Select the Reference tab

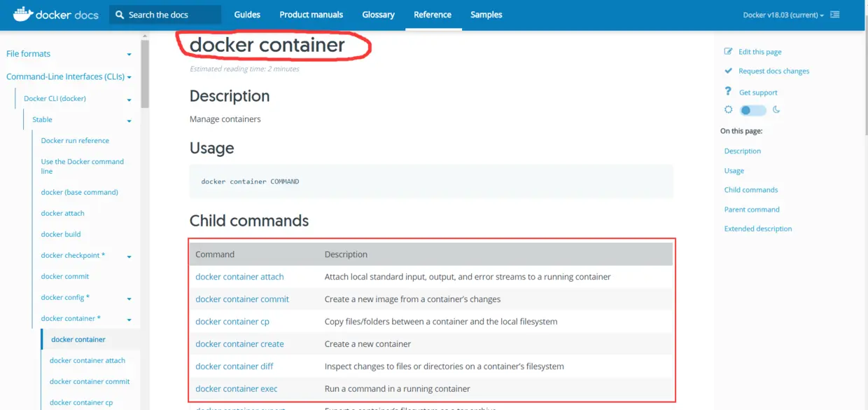click(x=433, y=15)
